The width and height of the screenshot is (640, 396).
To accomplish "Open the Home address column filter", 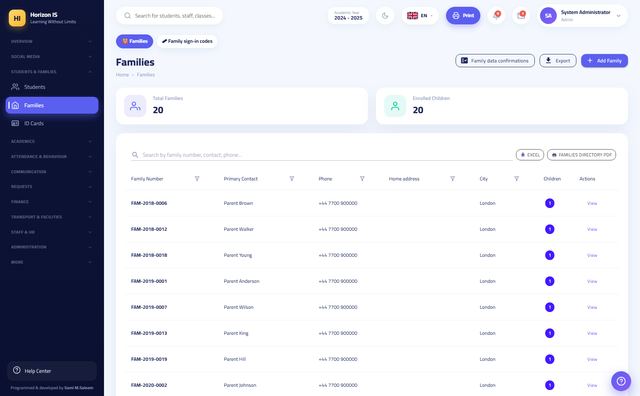I will (452, 179).
